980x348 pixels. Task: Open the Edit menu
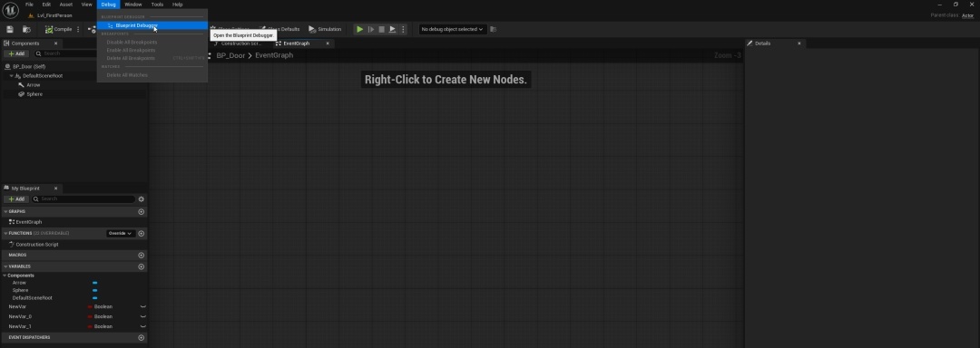(46, 5)
